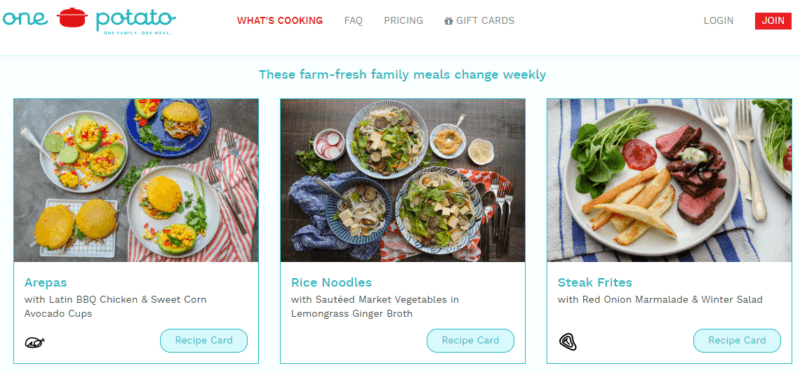Go to the Pricing page
This screenshot has height=373, width=800.
pyautogui.click(x=404, y=21)
